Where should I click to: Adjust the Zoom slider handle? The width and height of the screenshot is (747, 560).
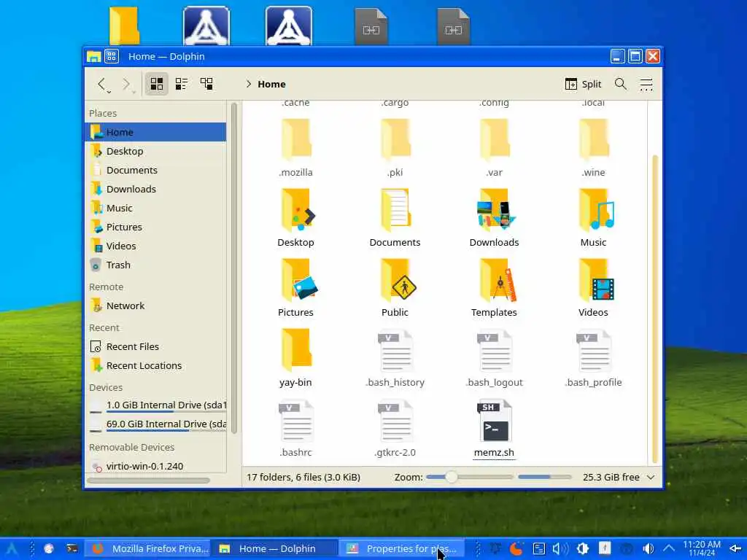tap(451, 477)
